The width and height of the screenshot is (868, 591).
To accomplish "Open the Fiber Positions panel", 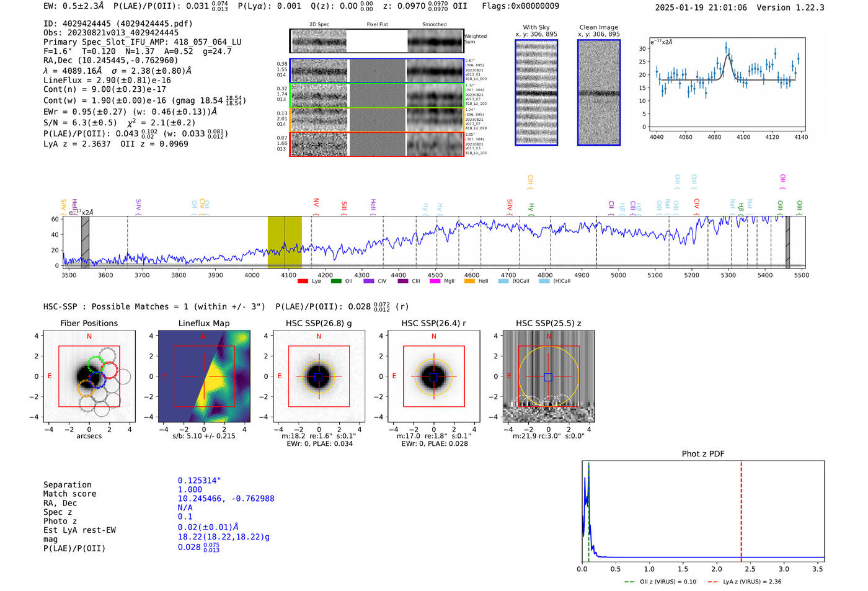I will tap(89, 376).
